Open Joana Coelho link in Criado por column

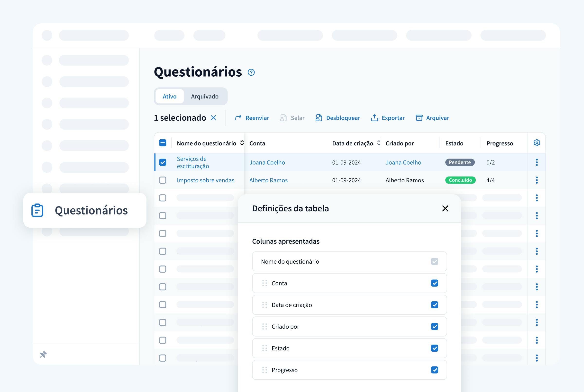[403, 162]
